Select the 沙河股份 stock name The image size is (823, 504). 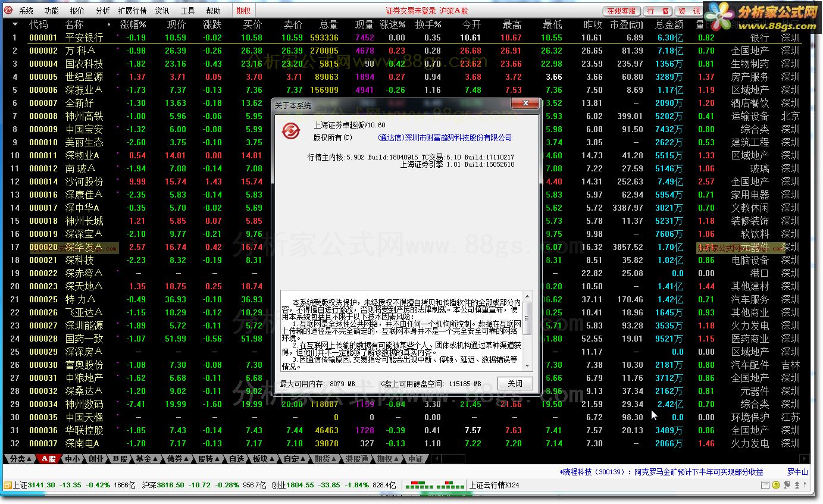coord(84,181)
